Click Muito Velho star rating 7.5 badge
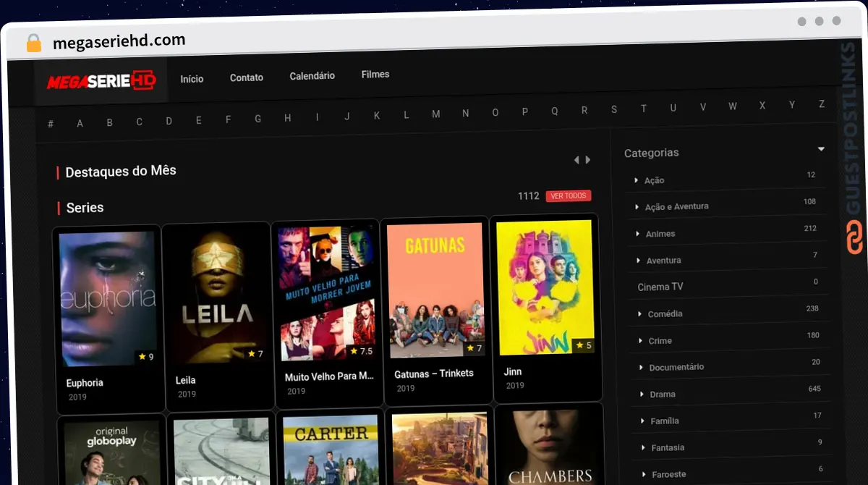Image resolution: width=868 pixels, height=485 pixels. coord(362,351)
